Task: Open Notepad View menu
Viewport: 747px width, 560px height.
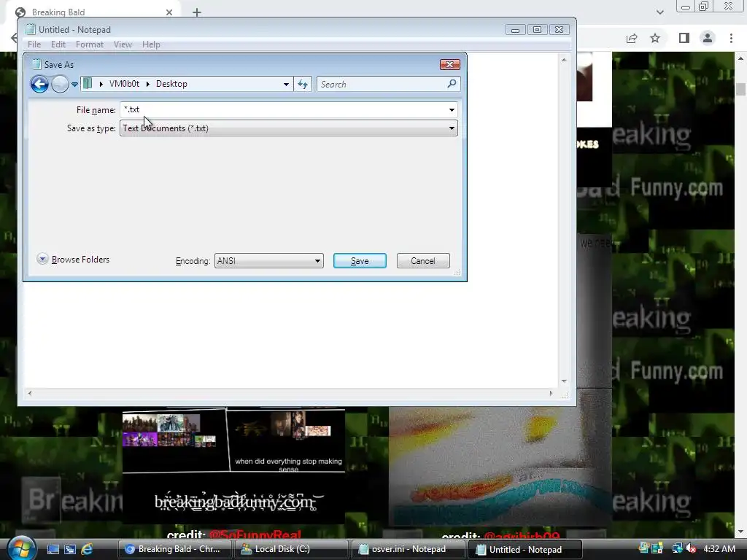Action: pyautogui.click(x=123, y=44)
